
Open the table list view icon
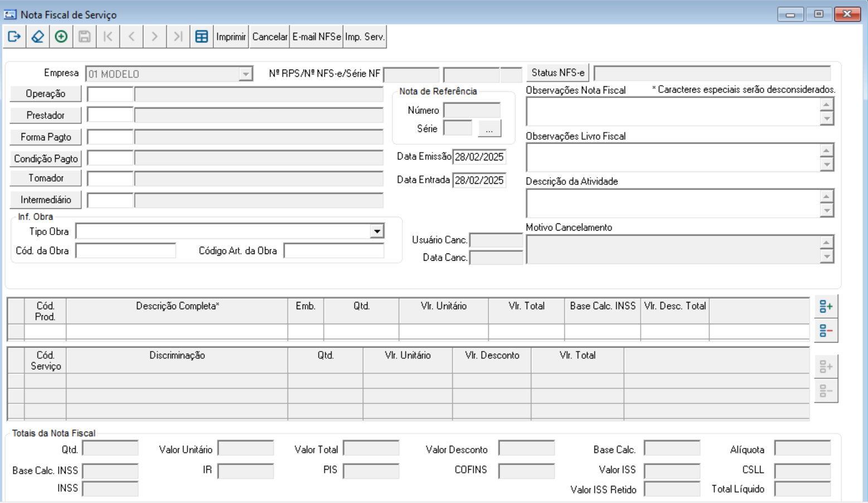202,37
